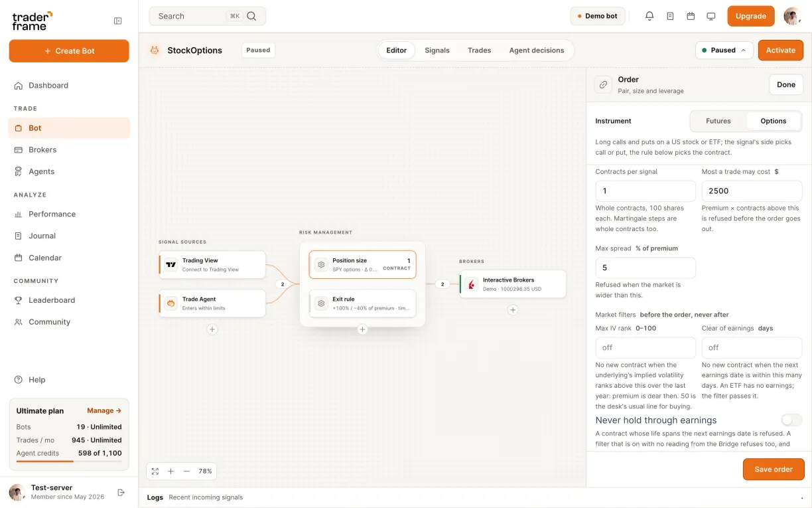Add another broker node
Image resolution: width=812 pixels, height=508 pixels.
[x=513, y=309]
